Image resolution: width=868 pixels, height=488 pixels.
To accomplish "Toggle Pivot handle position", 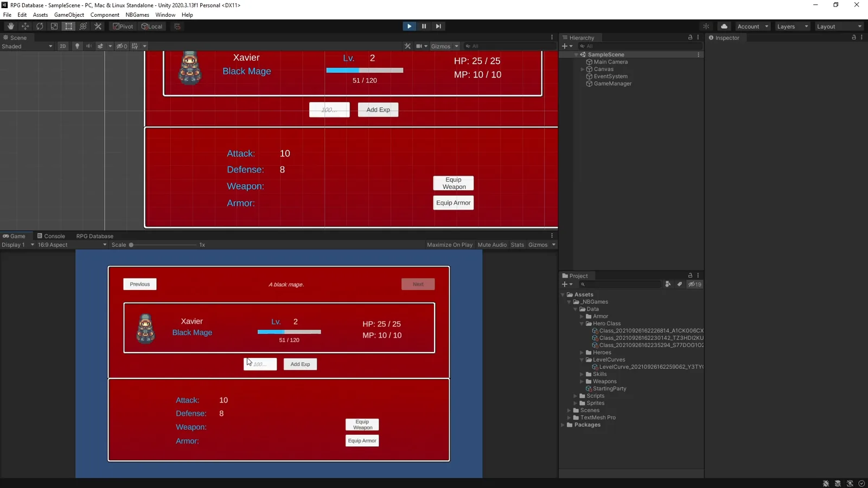I will [x=123, y=26].
